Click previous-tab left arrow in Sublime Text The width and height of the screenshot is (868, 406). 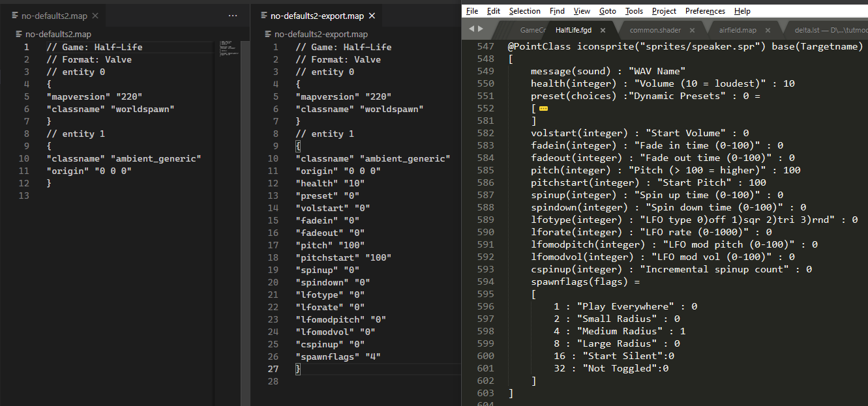pyautogui.click(x=471, y=29)
